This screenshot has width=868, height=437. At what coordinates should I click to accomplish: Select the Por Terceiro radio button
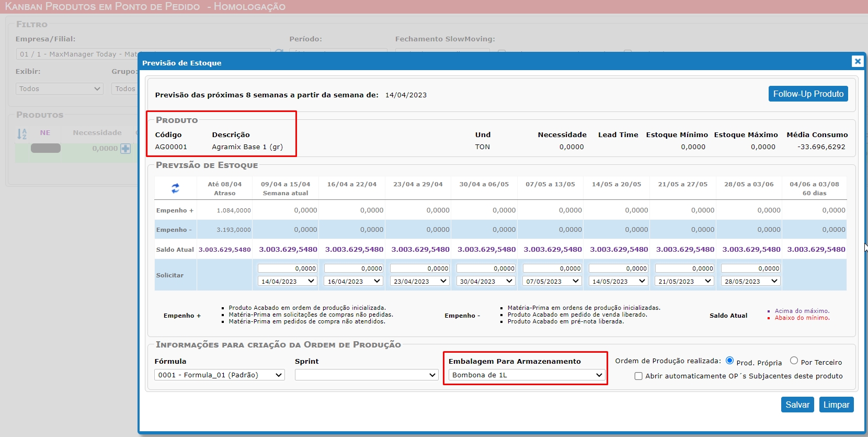click(794, 361)
